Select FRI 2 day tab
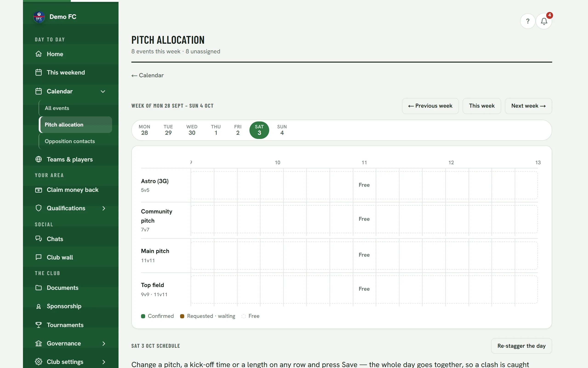This screenshot has width=588, height=368. tap(238, 130)
